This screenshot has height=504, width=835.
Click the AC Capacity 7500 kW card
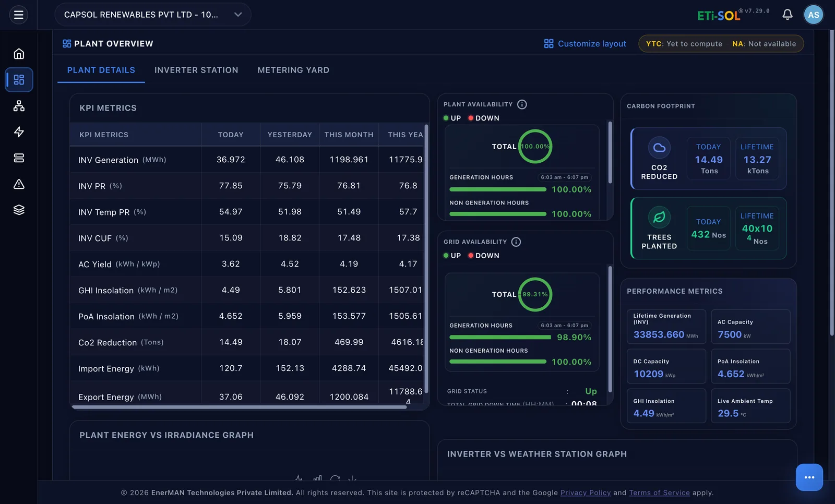(x=750, y=327)
